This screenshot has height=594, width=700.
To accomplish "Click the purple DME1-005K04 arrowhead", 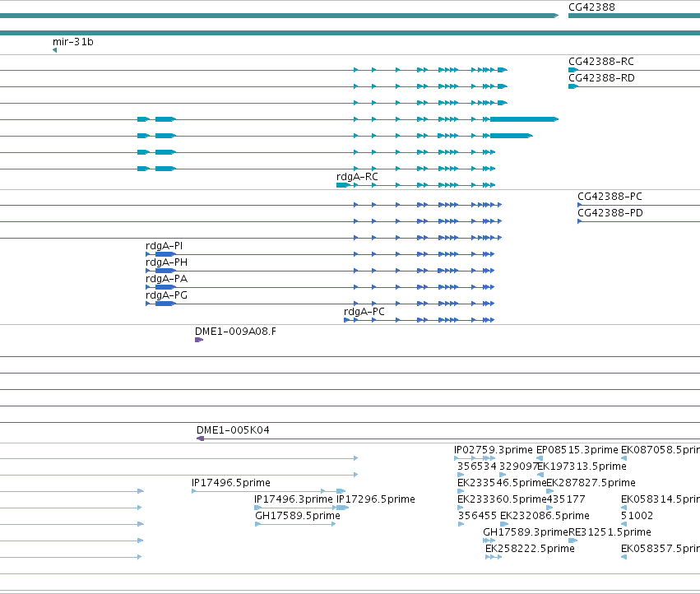I will click(x=201, y=439).
